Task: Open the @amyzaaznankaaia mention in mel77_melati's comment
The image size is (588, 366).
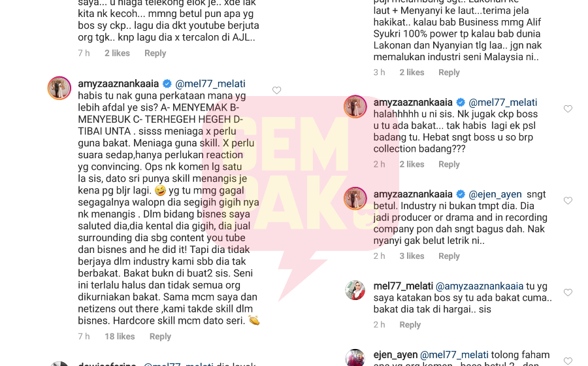Action: point(480,286)
